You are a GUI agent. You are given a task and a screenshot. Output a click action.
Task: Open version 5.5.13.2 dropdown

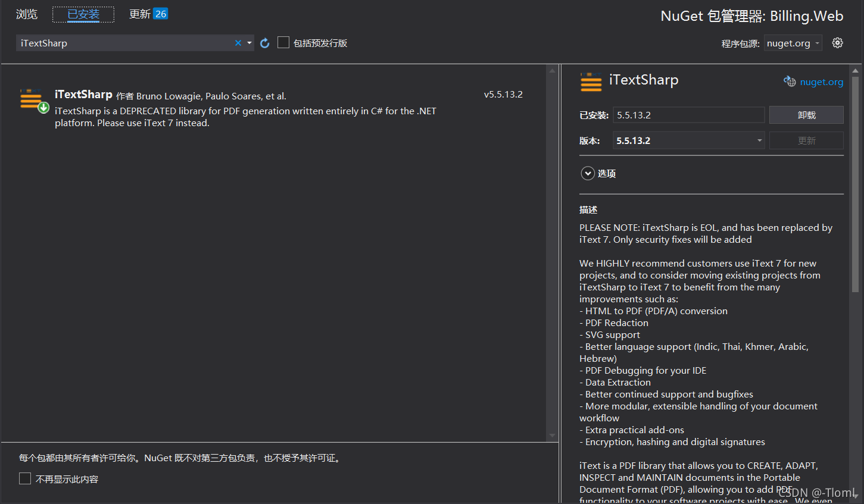click(689, 140)
